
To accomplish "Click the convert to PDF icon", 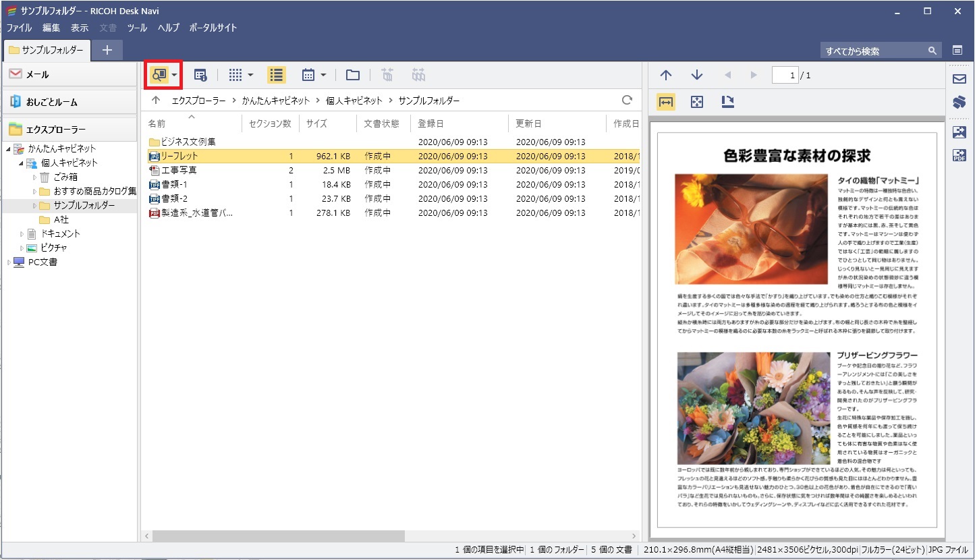I will [959, 156].
